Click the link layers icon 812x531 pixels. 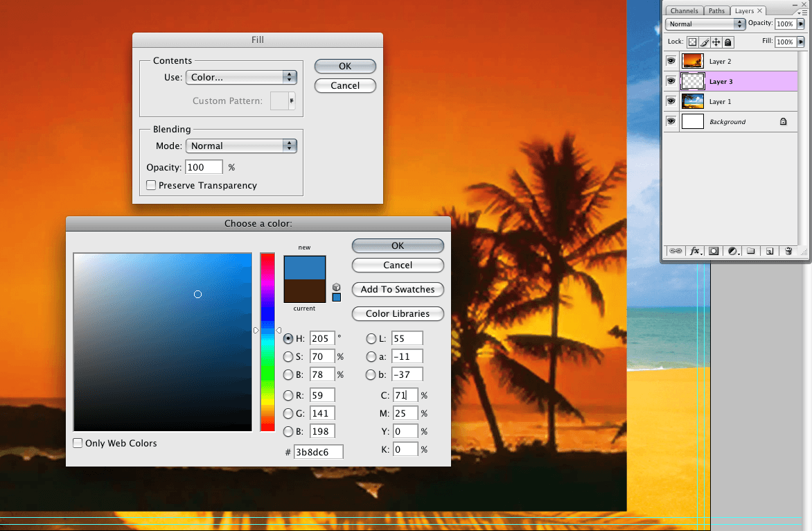click(x=676, y=251)
